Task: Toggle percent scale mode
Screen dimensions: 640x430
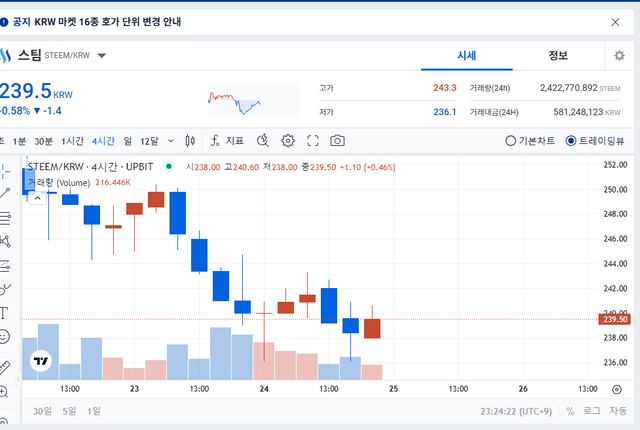Action: click(570, 411)
